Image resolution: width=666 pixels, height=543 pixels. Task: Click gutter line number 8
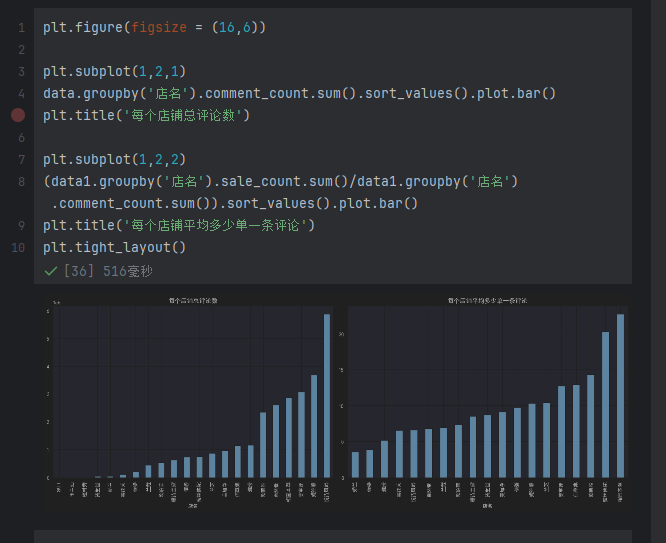(21, 182)
